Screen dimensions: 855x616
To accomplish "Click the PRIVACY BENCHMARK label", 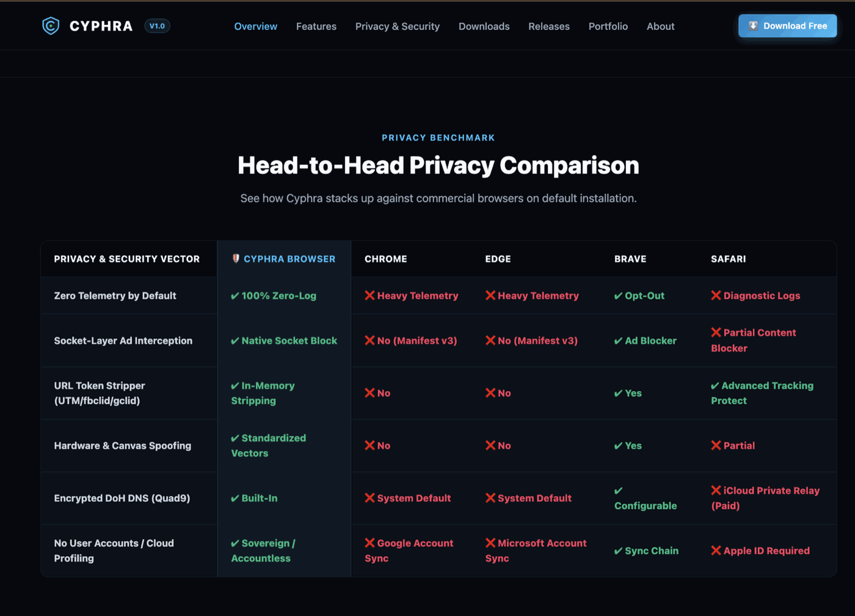I will [x=438, y=138].
